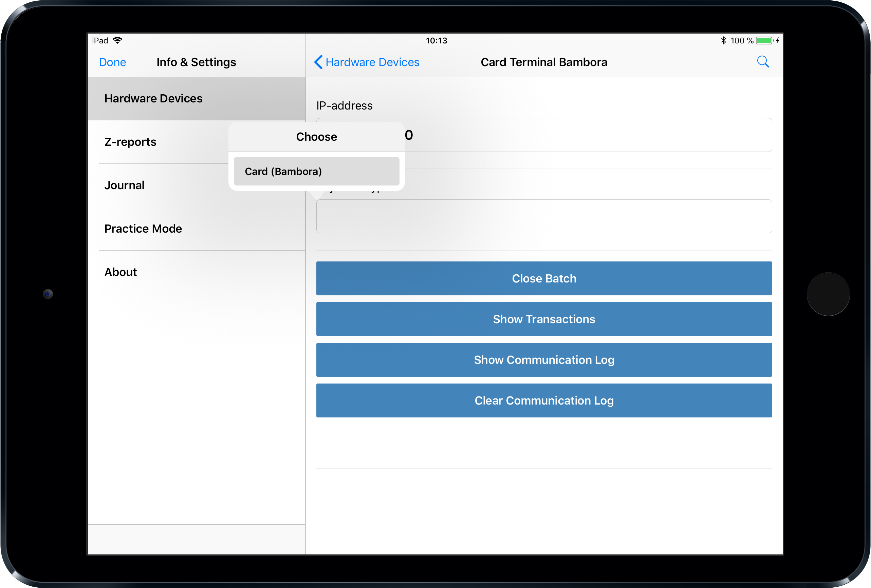Tap the iPad label in the status bar
This screenshot has height=588, width=871.
point(100,40)
